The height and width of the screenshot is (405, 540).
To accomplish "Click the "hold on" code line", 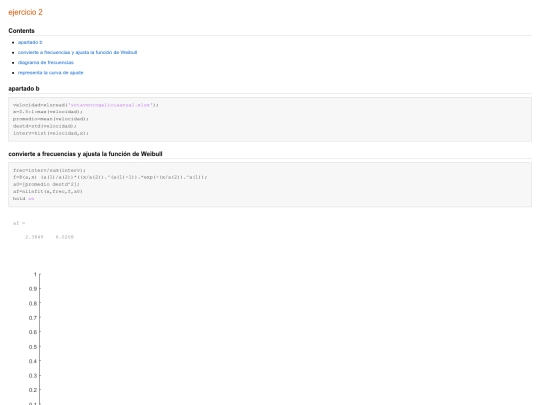I will (x=23, y=199).
